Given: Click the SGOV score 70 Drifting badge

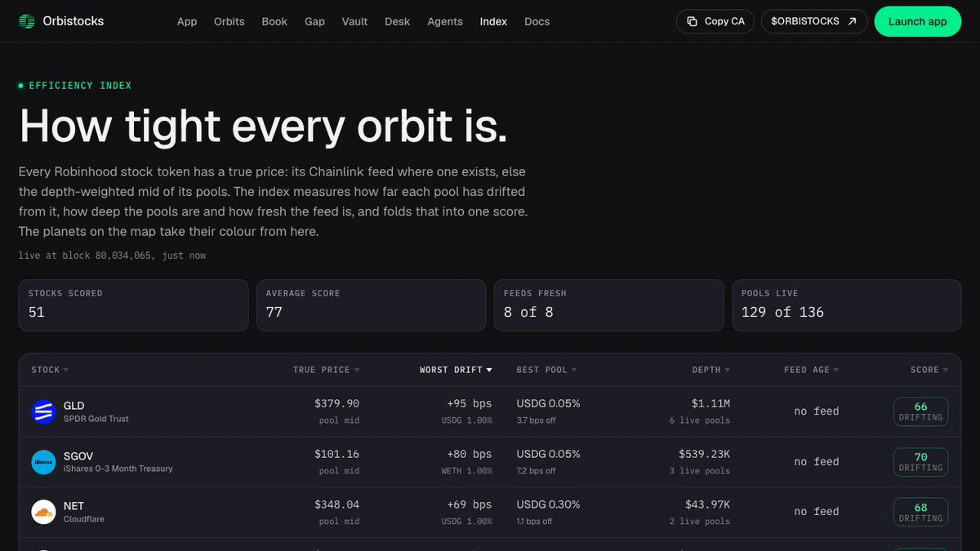Looking at the screenshot, I should click(x=920, y=462).
